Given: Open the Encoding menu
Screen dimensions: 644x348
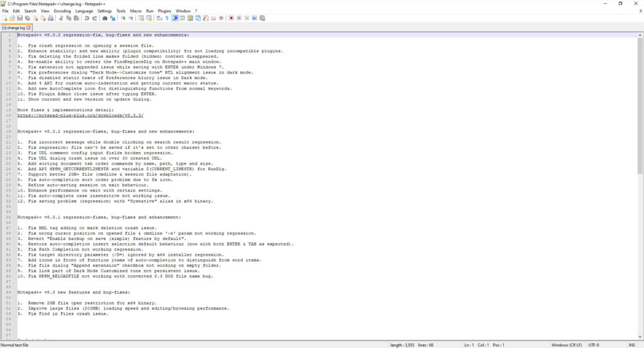Looking at the screenshot, I should [x=62, y=11].
